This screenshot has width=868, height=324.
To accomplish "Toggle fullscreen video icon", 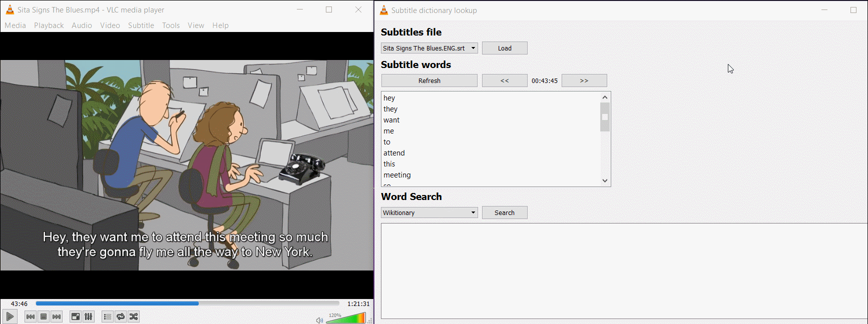I will (75, 316).
